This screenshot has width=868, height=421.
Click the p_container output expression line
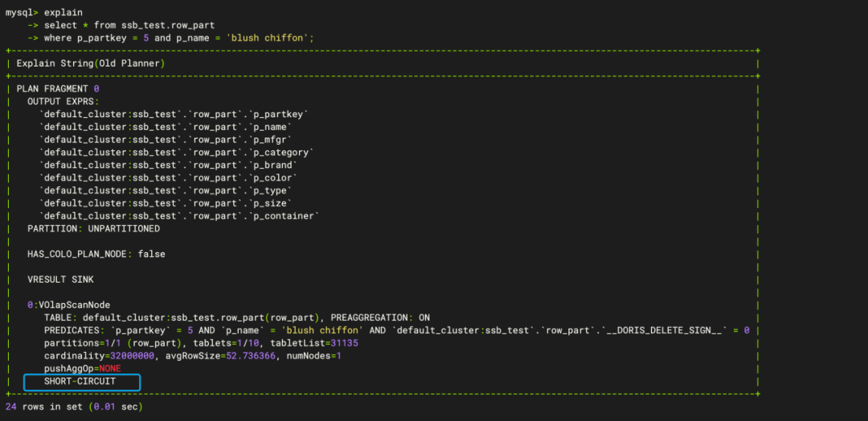[x=179, y=216]
